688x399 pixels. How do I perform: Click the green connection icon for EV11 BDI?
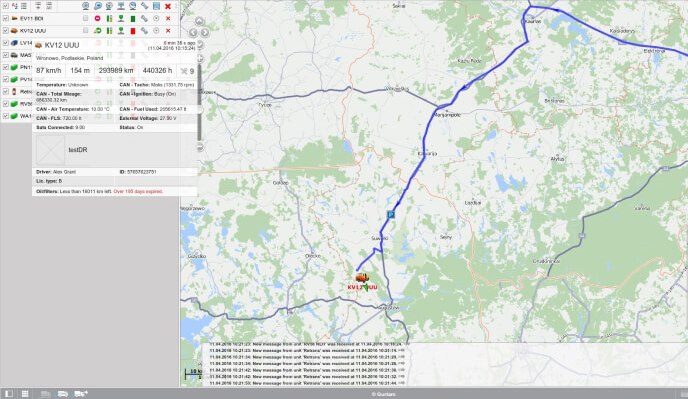pos(121,18)
